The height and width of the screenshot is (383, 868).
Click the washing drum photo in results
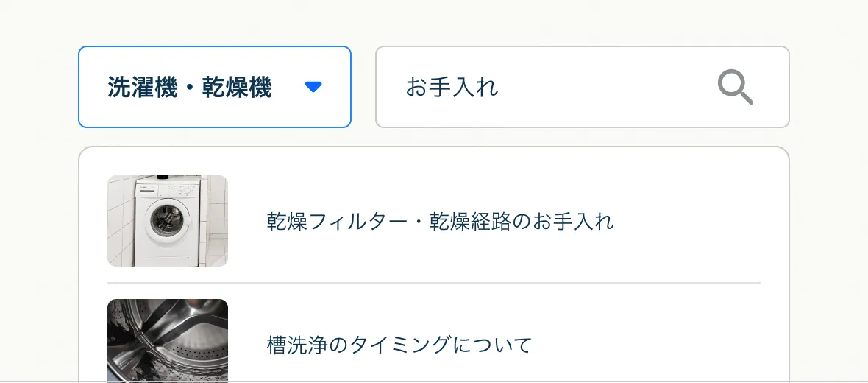[168, 341]
